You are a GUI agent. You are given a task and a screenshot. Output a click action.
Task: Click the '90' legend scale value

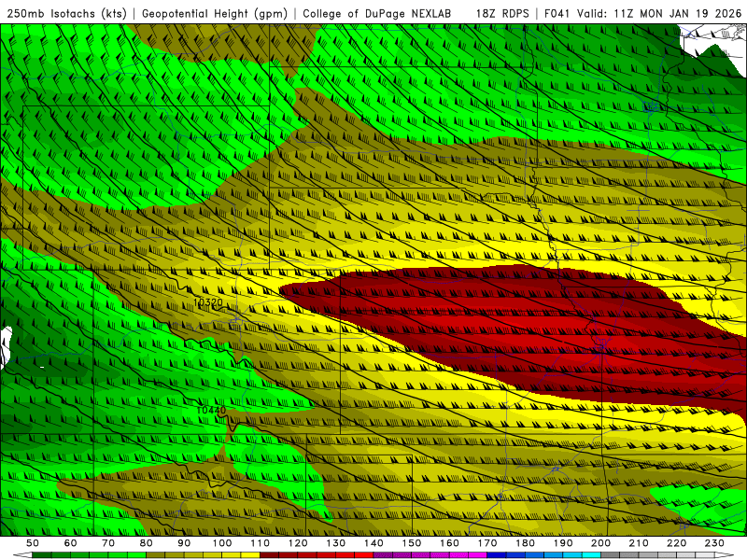pyautogui.click(x=184, y=543)
